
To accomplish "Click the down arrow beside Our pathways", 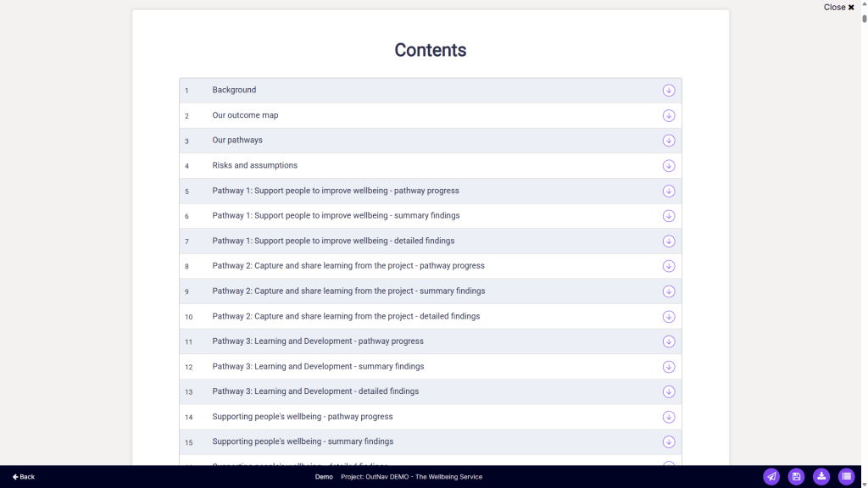I will pyautogui.click(x=669, y=141).
